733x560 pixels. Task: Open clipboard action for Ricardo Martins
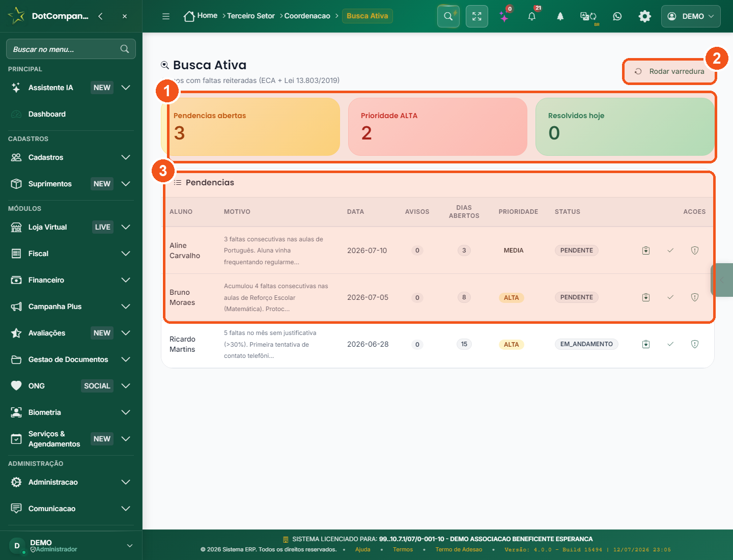coord(646,344)
